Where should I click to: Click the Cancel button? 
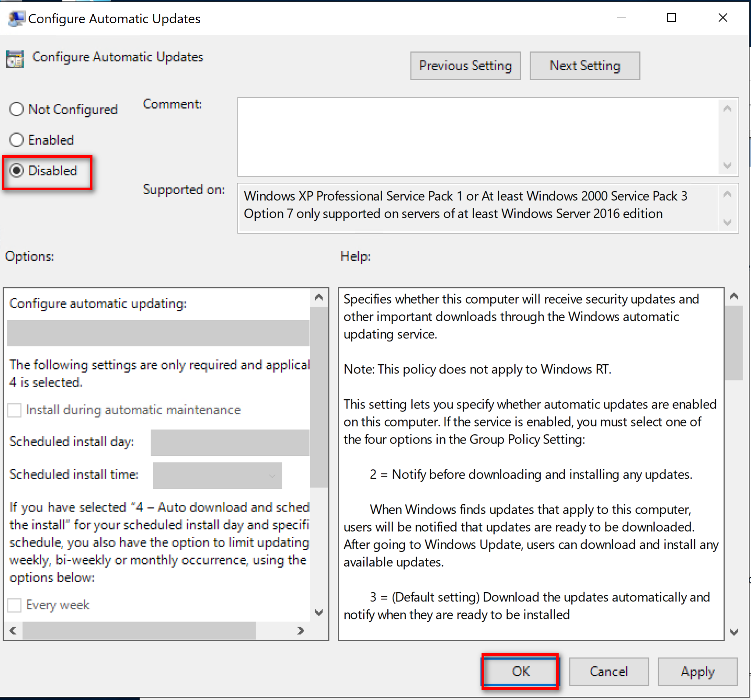[609, 672]
